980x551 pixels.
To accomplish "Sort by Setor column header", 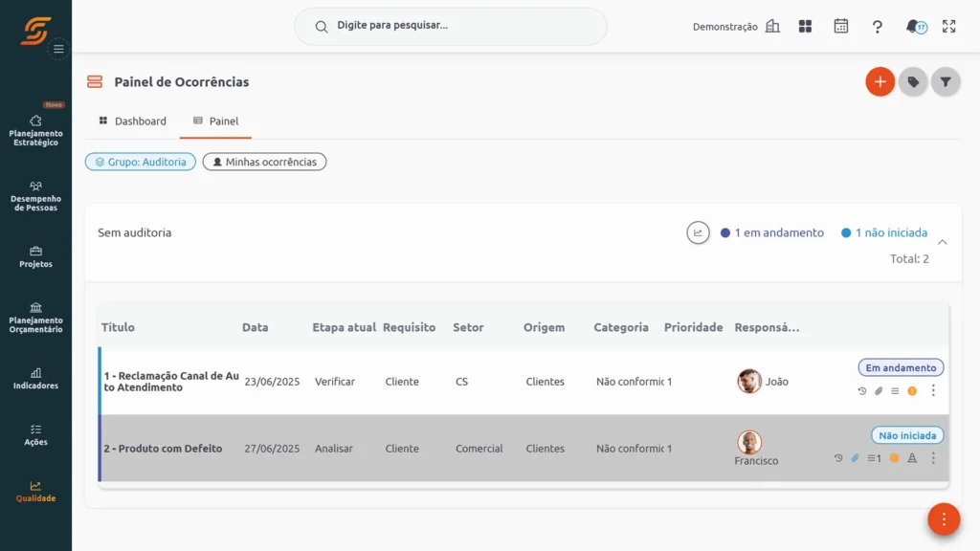I will [468, 327].
